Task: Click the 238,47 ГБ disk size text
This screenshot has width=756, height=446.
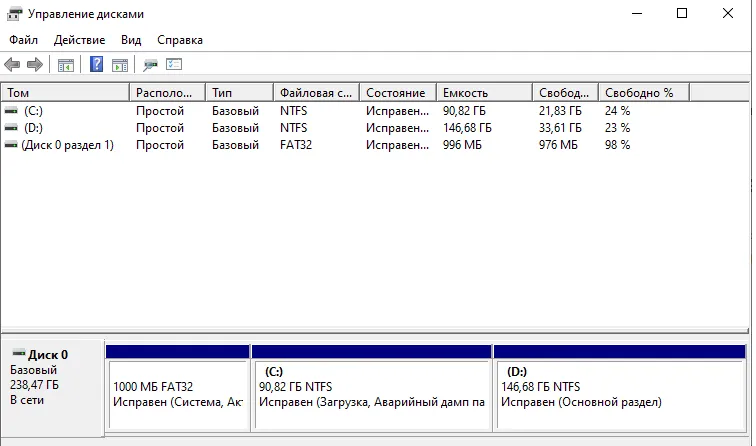Action: 34,385
